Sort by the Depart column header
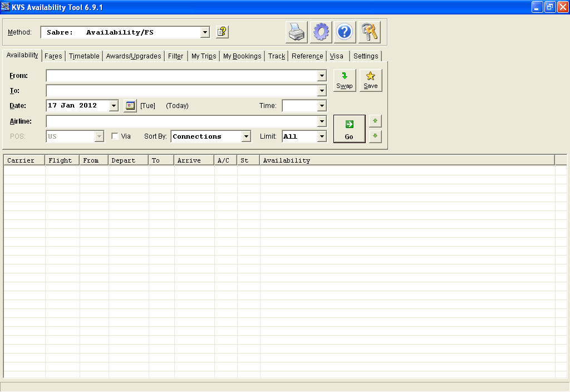Screen dimensions: 570x392 click(129, 160)
